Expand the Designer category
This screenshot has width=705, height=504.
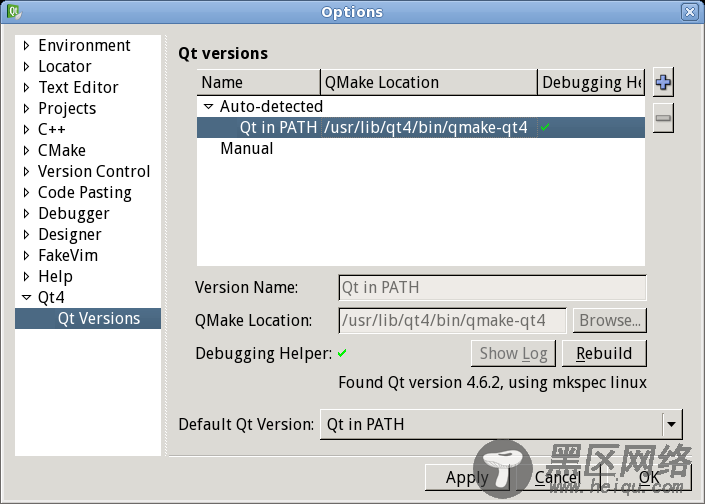click(26, 234)
